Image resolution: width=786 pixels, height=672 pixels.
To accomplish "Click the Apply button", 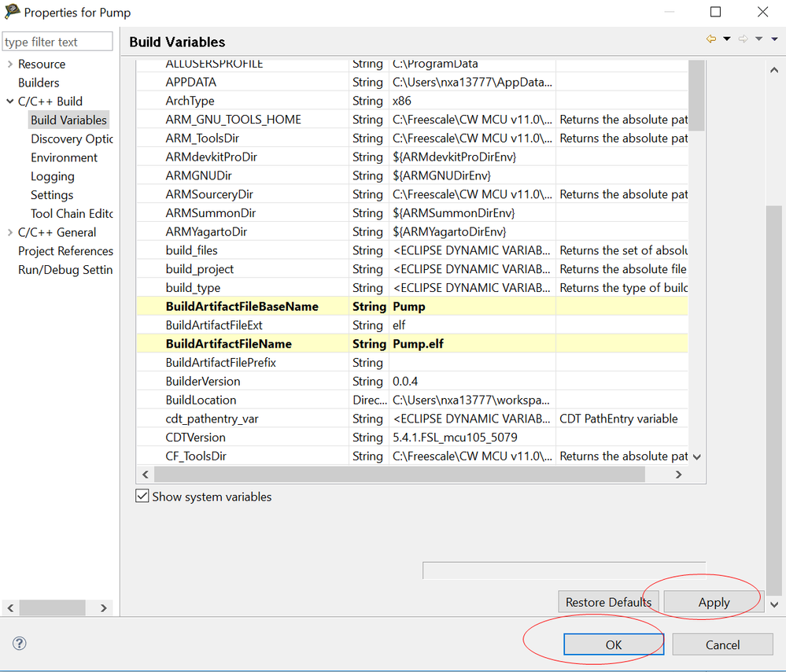I will (714, 602).
